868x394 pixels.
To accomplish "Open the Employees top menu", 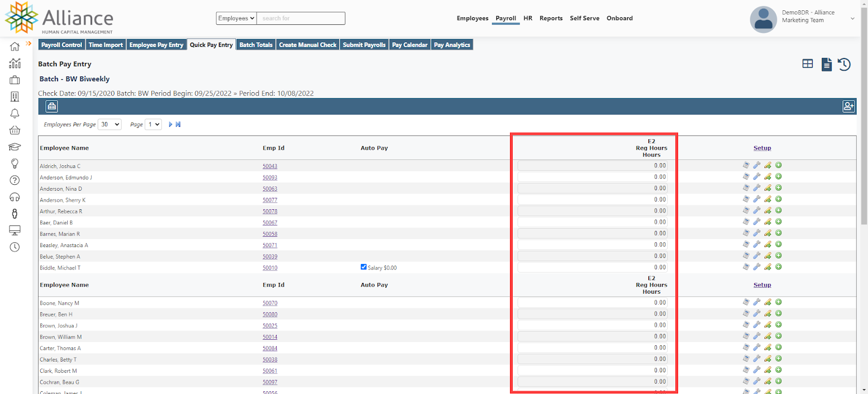I will (x=473, y=18).
